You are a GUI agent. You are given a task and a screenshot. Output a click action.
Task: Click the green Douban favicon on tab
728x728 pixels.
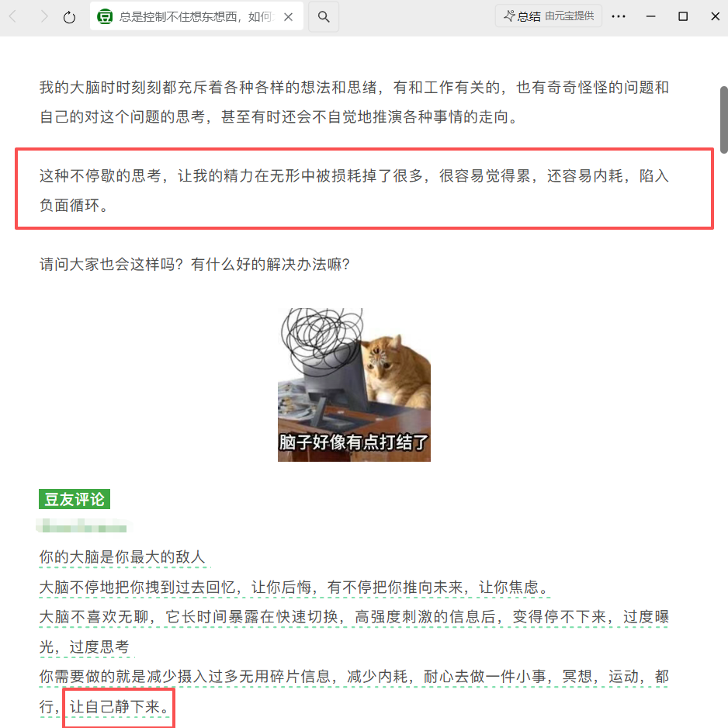tap(105, 17)
